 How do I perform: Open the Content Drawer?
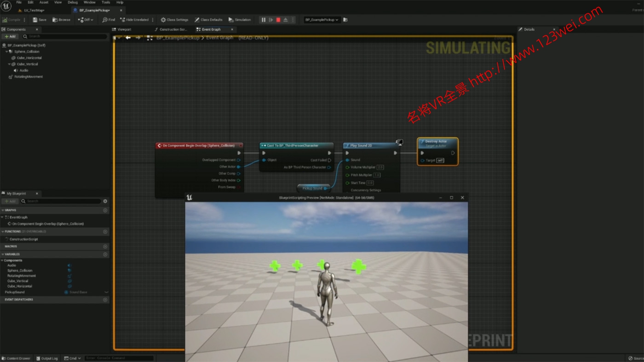coord(16,358)
